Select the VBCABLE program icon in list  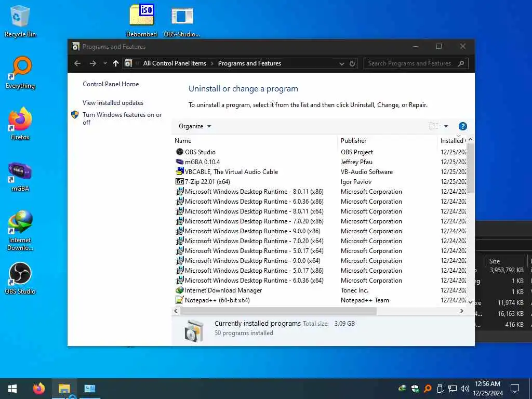point(179,171)
